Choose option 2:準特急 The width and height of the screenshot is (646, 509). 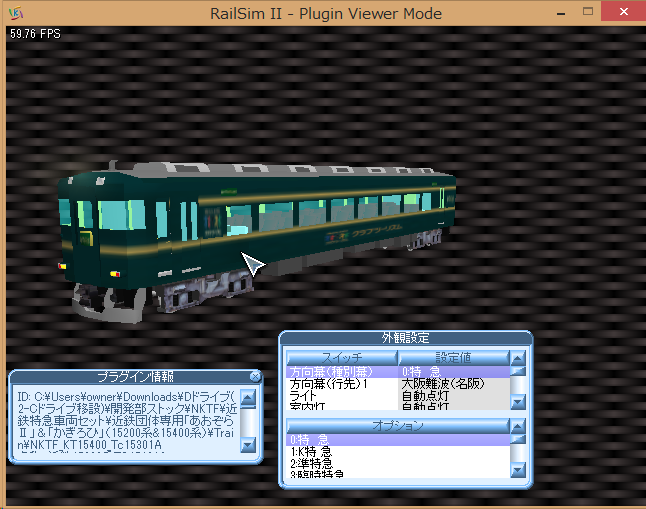point(398,464)
